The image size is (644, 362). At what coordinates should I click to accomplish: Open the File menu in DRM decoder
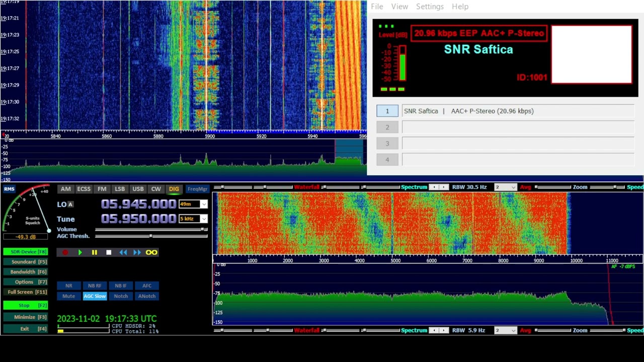point(377,7)
